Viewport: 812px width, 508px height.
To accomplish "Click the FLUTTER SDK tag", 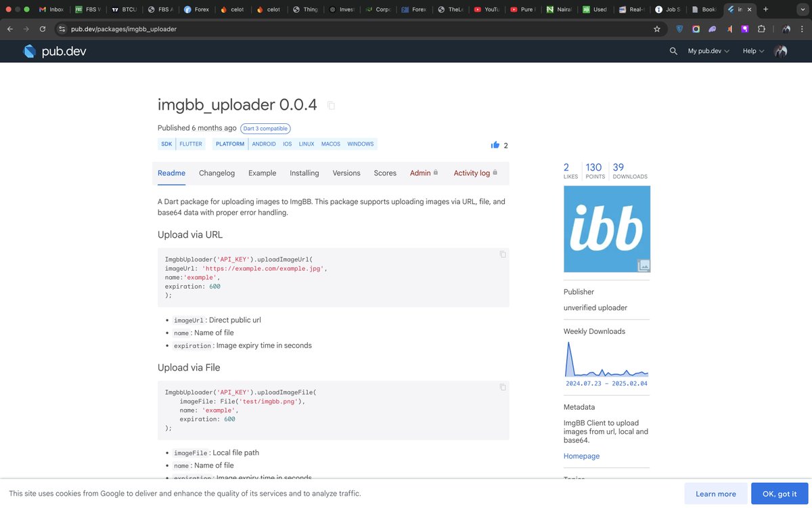I will pyautogui.click(x=191, y=144).
